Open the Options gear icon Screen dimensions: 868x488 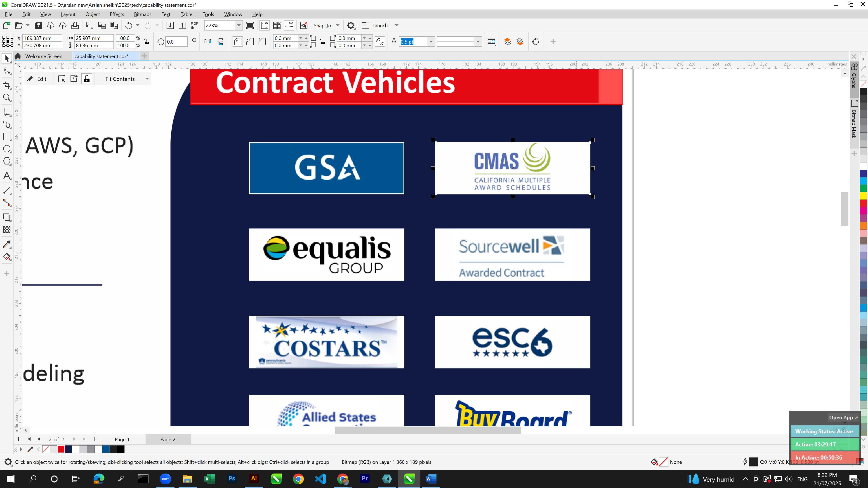pos(351,26)
